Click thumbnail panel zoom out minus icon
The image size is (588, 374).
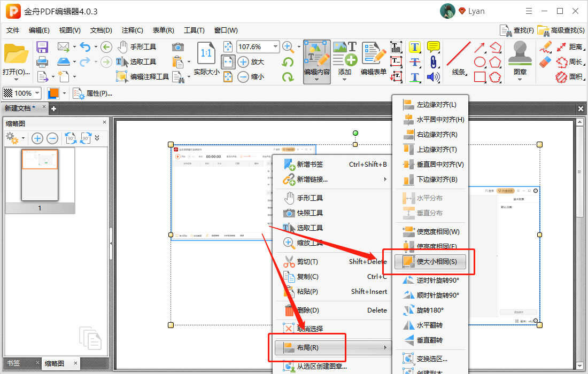click(52, 139)
